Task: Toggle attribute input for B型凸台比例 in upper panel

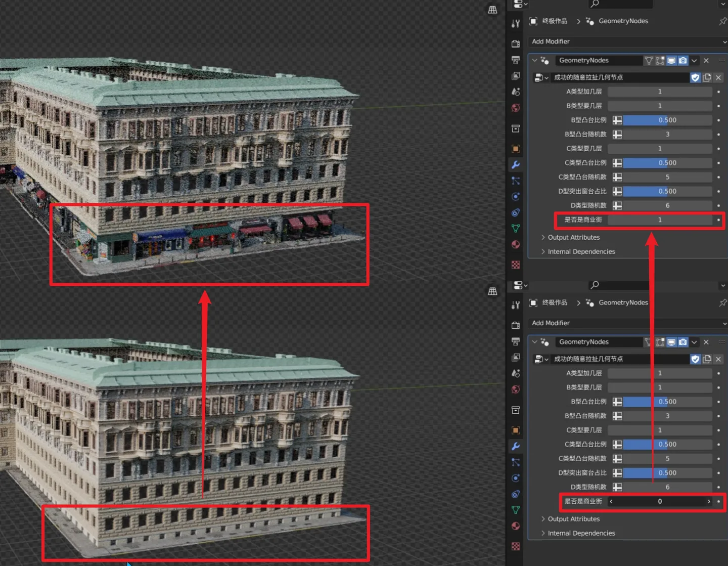Action: [x=617, y=120]
